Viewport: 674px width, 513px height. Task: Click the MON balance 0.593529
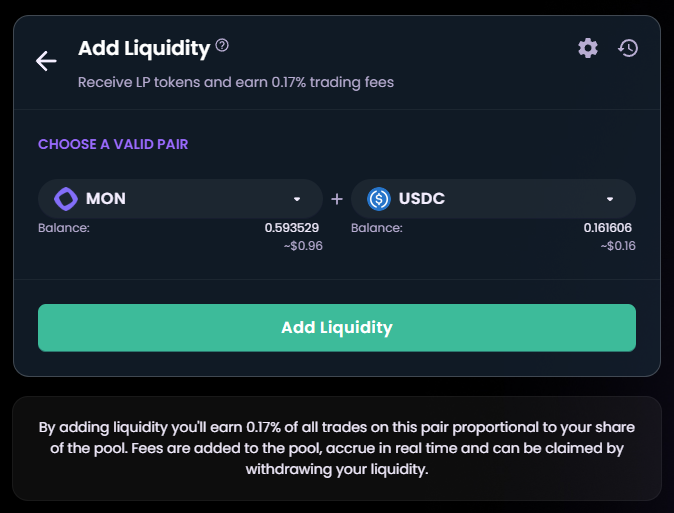click(293, 228)
